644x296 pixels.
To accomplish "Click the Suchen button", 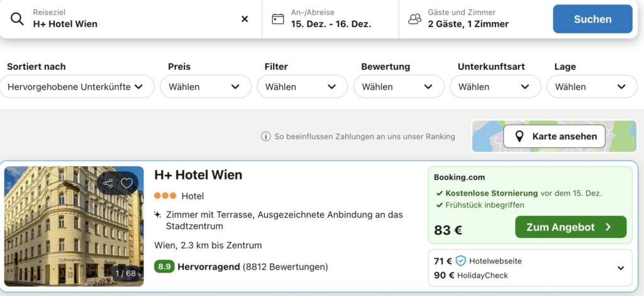I will [x=592, y=19].
